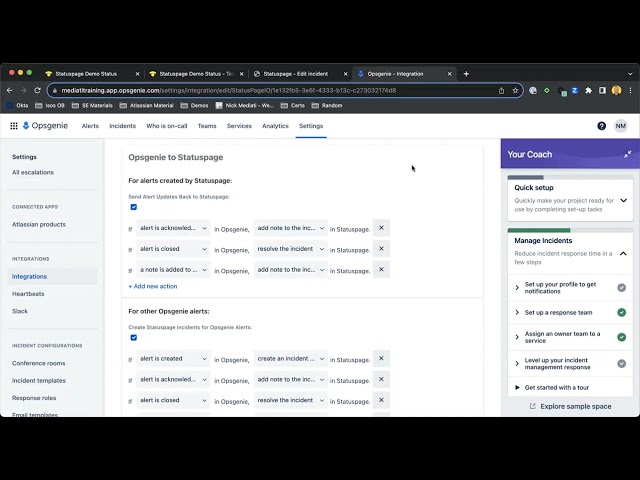Open Atlassian products in the sidebar
The image size is (640, 480).
tap(39, 224)
